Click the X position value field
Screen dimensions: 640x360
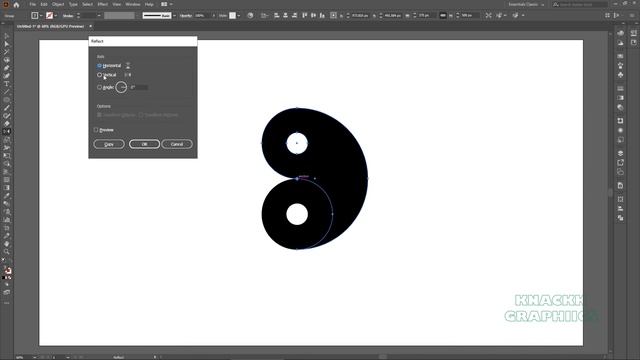[360, 16]
